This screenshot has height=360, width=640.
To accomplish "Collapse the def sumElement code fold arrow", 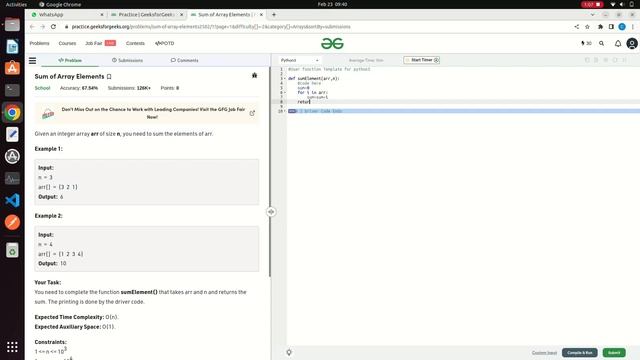I will 285,78.
